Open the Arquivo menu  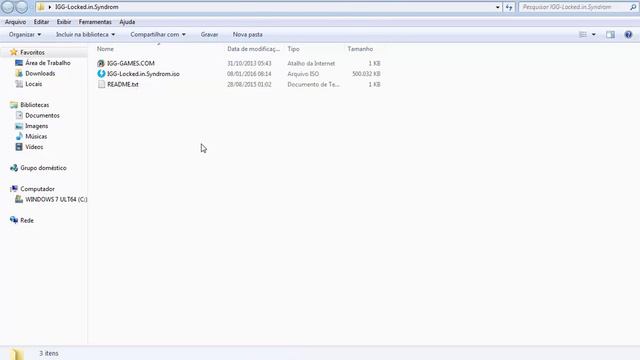[x=16, y=22]
